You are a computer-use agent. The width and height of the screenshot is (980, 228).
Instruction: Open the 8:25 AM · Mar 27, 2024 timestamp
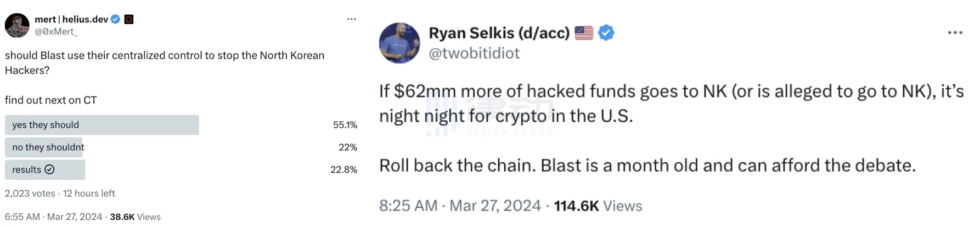[x=460, y=206]
